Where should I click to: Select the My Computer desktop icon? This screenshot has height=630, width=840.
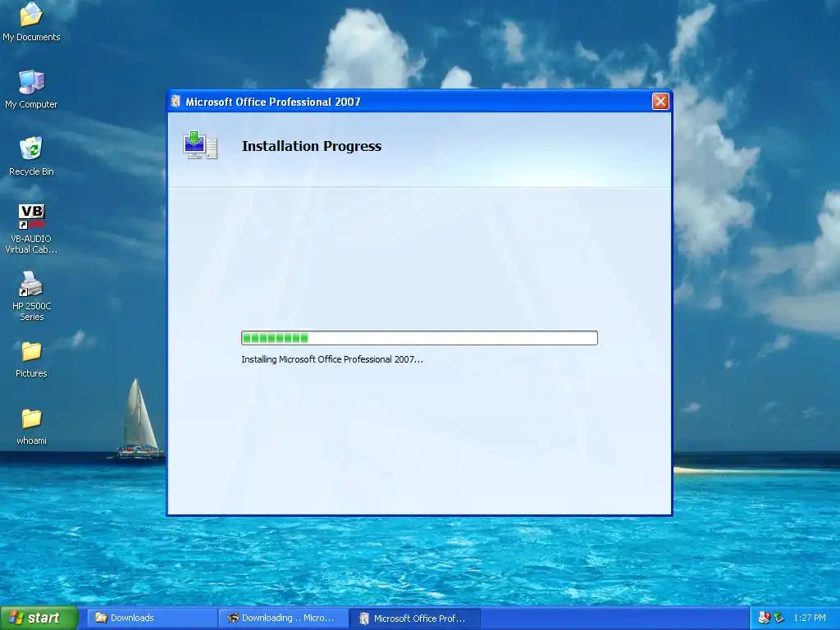tap(31, 89)
